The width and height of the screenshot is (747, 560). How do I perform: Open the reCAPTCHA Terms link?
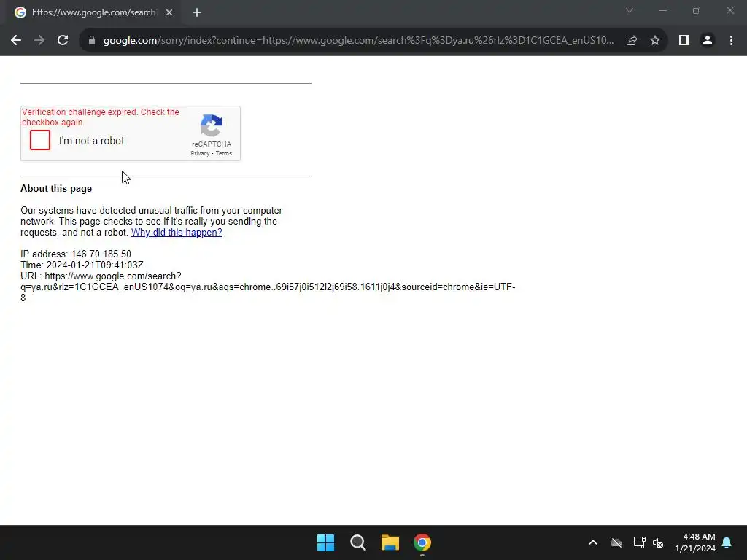[x=224, y=153]
